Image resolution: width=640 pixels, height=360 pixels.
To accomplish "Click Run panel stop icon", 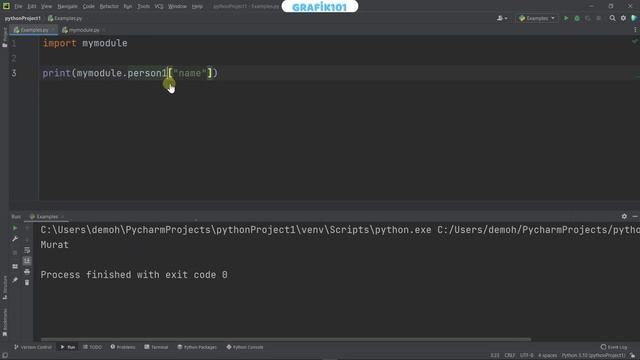I will (x=15, y=253).
